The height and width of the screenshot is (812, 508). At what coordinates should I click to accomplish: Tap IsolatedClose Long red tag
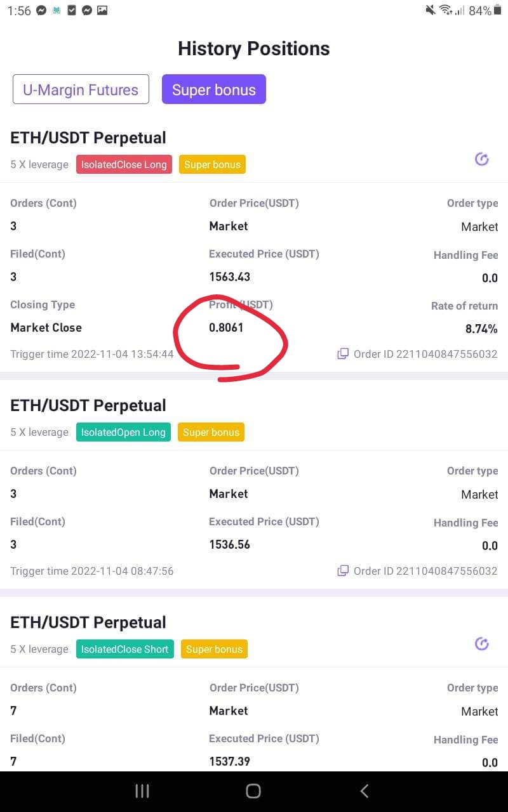pyautogui.click(x=124, y=164)
